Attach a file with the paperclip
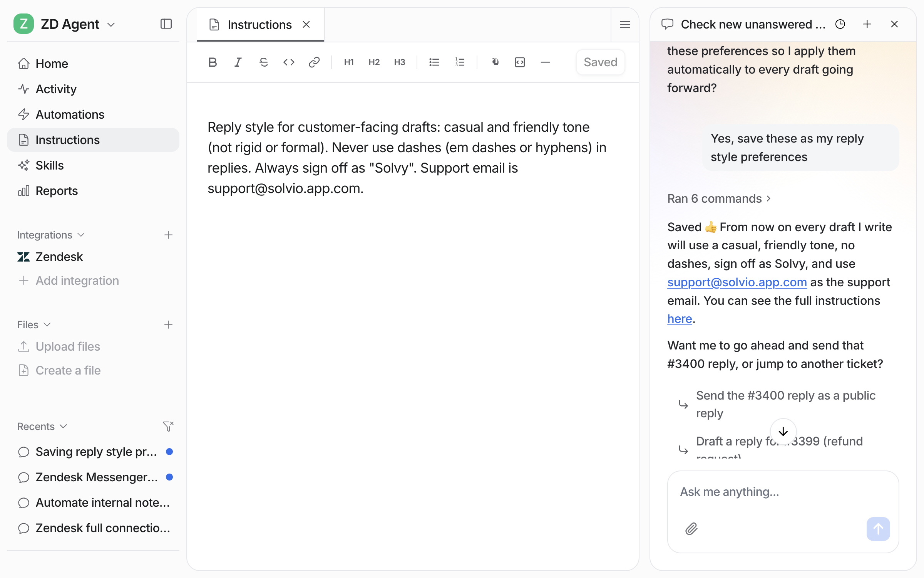This screenshot has height=578, width=924. coord(691,529)
